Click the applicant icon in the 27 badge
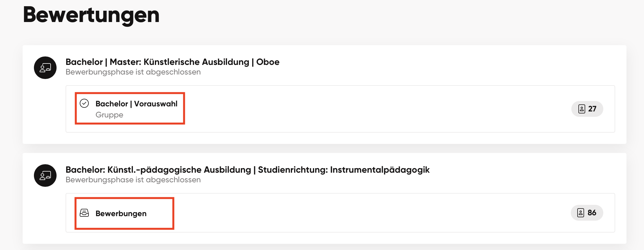 582,109
